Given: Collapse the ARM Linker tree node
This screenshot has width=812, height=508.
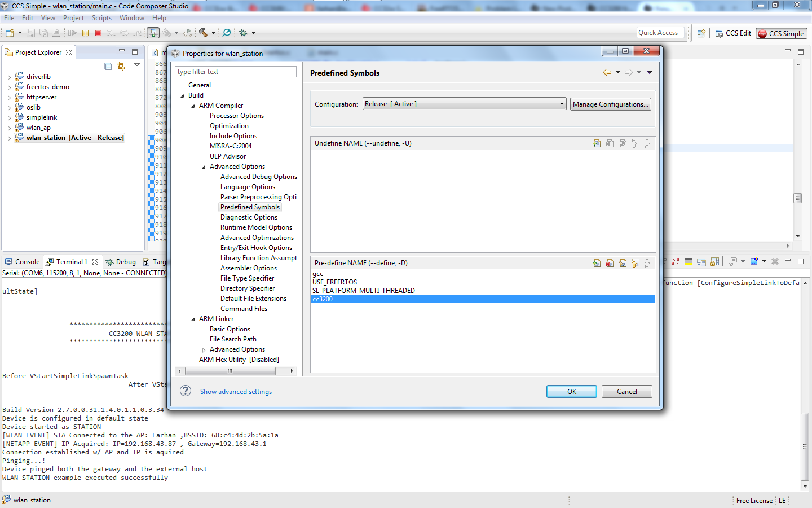Looking at the screenshot, I should click(x=193, y=319).
